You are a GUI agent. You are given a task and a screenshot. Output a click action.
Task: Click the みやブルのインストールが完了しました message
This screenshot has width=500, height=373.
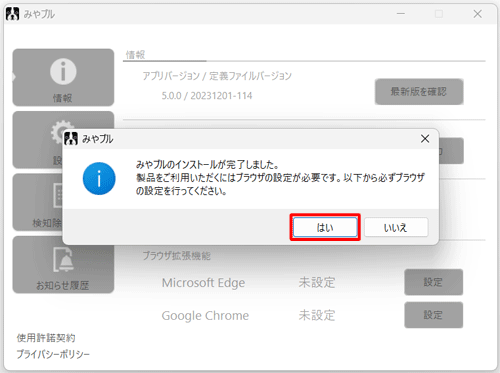[x=207, y=164]
